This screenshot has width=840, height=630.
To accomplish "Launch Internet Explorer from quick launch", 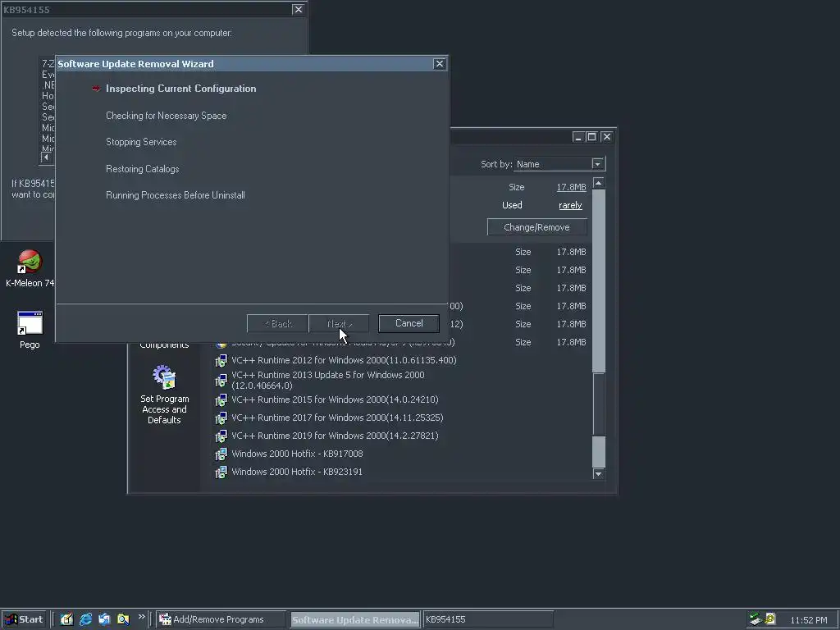I will coord(85,619).
